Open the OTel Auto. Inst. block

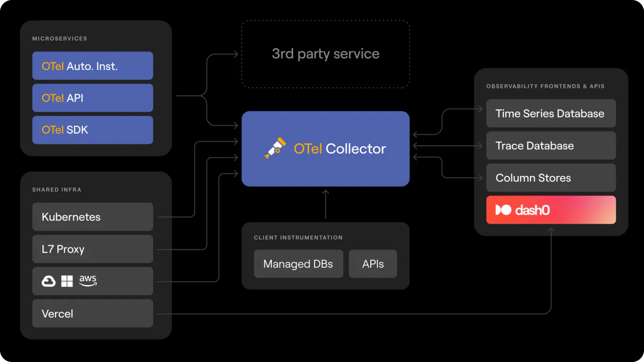[x=92, y=66]
